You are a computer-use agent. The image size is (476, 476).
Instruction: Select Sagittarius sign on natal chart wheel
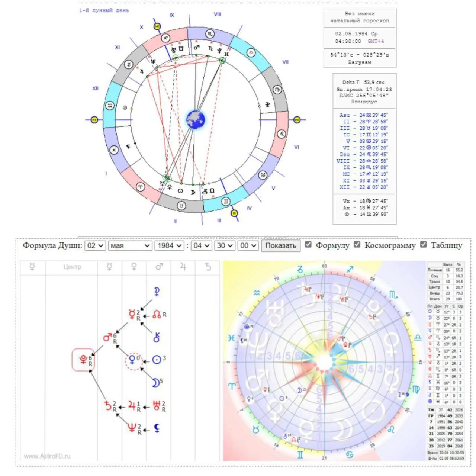(165, 38)
